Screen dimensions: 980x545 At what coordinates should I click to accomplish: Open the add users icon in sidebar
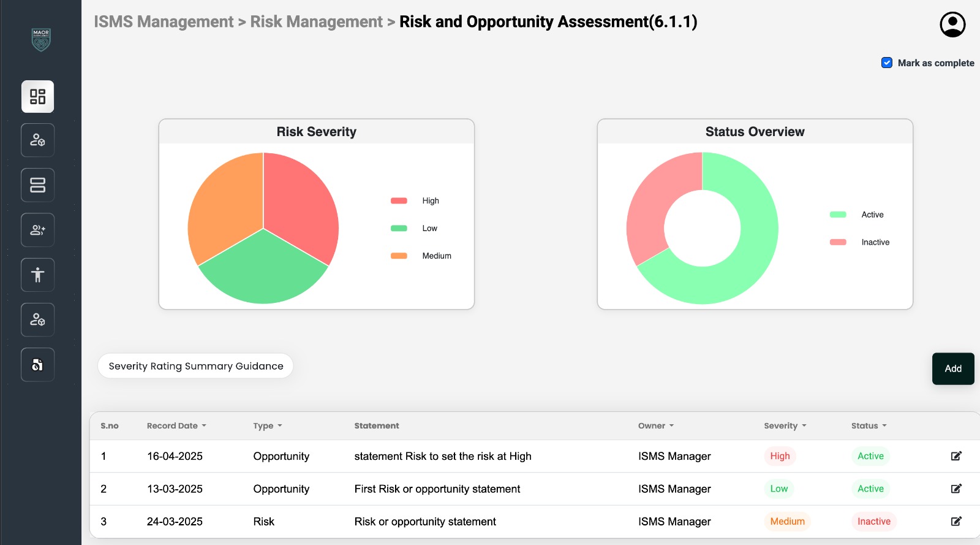tap(37, 230)
